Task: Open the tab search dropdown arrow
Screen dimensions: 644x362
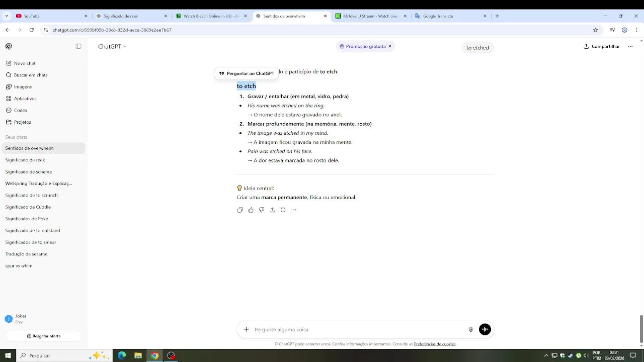Action: point(7,16)
